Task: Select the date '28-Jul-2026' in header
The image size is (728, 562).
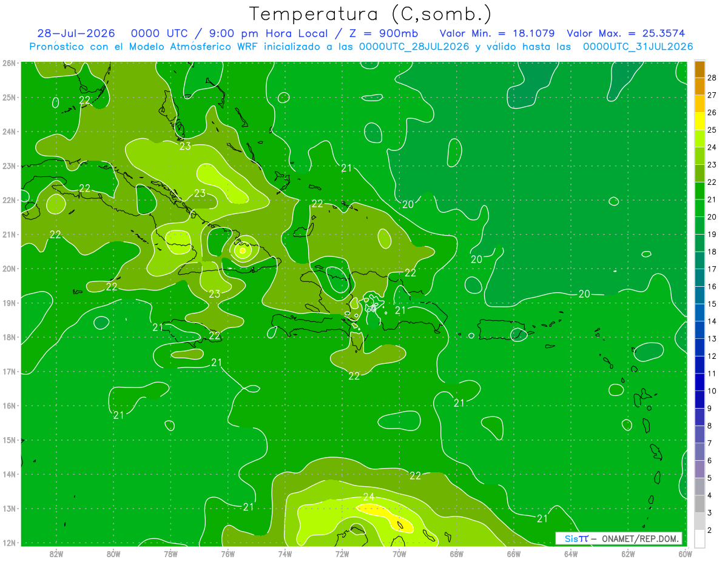Action: [76, 33]
